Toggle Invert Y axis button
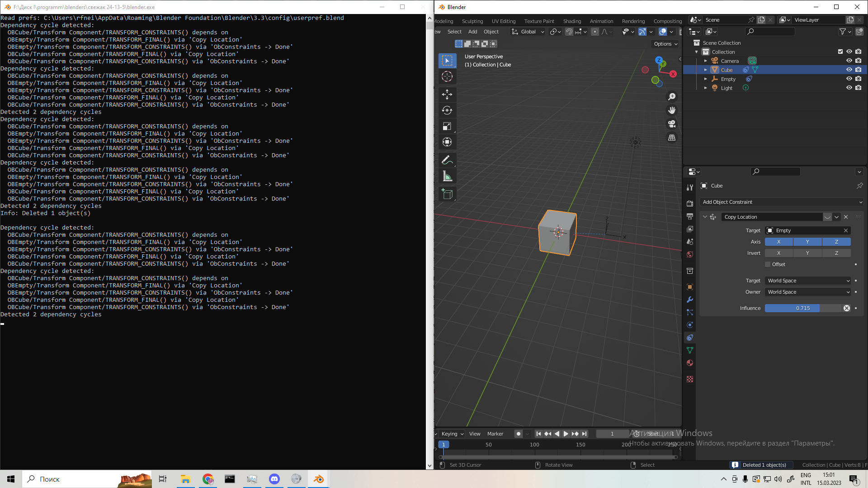The image size is (868, 488). pos(807,253)
